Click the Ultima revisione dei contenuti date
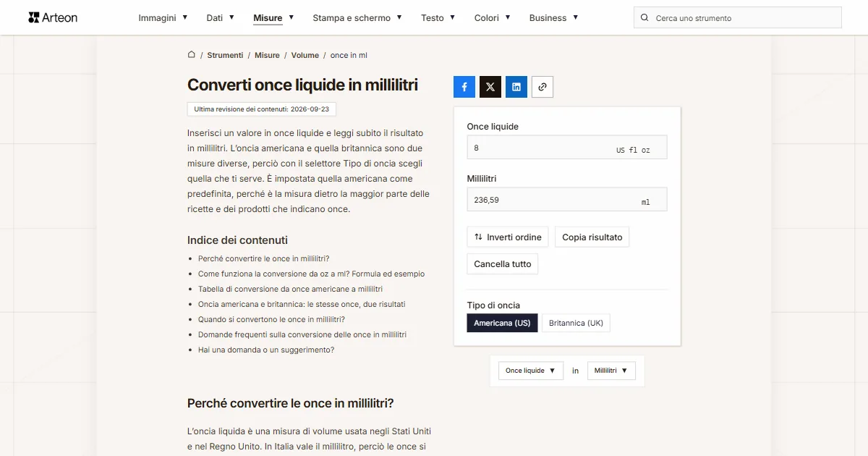Image resolution: width=868 pixels, height=456 pixels. (262, 109)
